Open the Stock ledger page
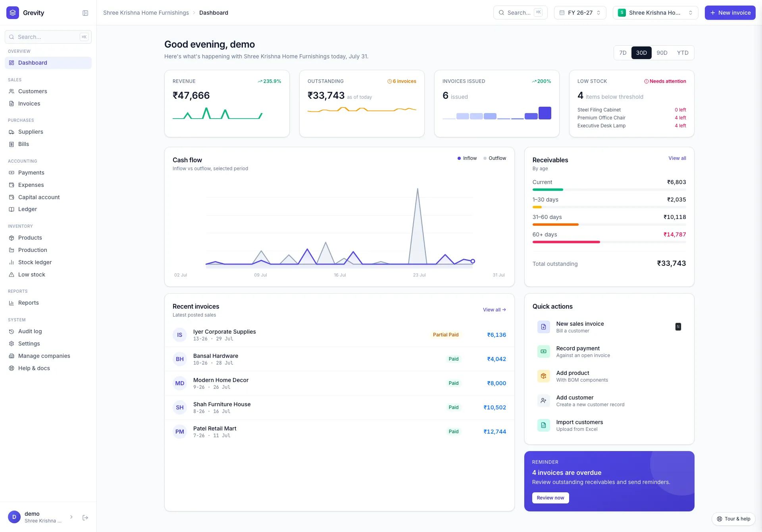The height and width of the screenshot is (532, 762). coord(48,262)
